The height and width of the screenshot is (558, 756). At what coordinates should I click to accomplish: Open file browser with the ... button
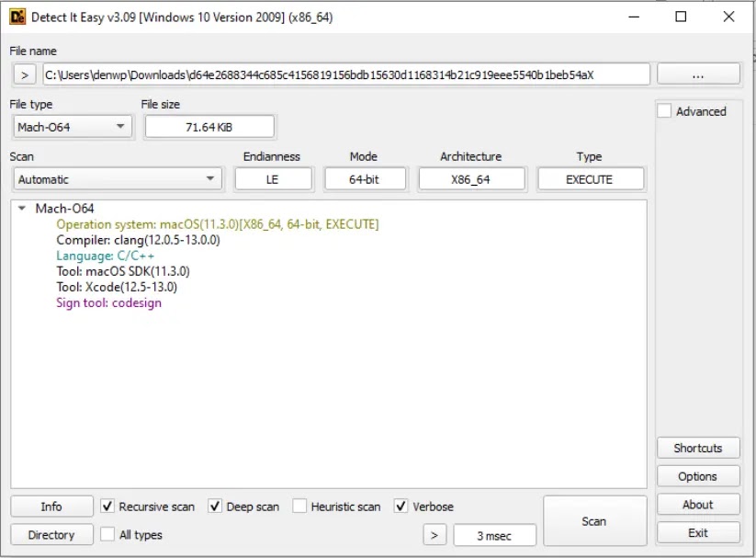697,74
